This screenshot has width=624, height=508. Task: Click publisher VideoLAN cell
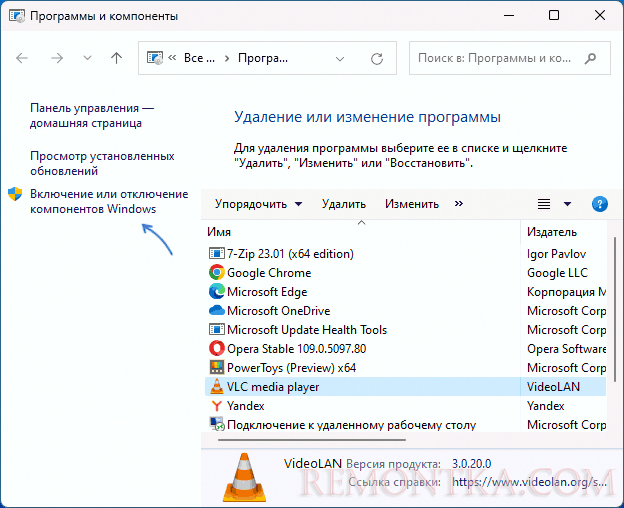pyautogui.click(x=553, y=387)
